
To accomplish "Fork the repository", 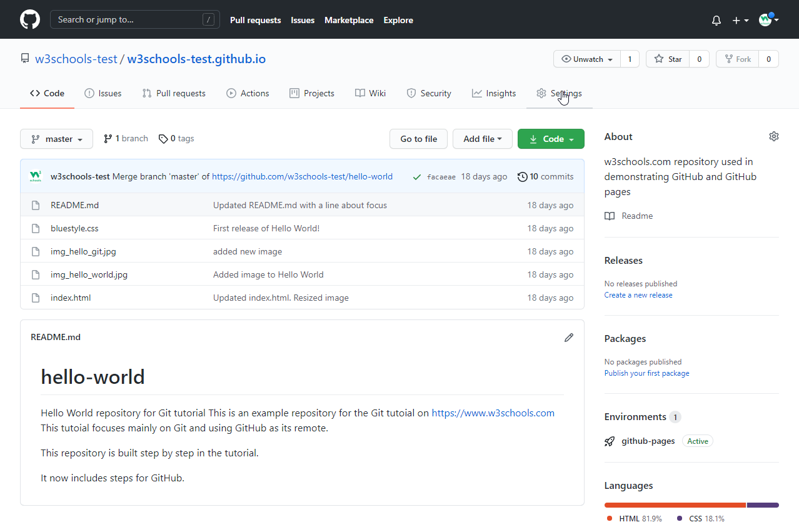I will [738, 59].
